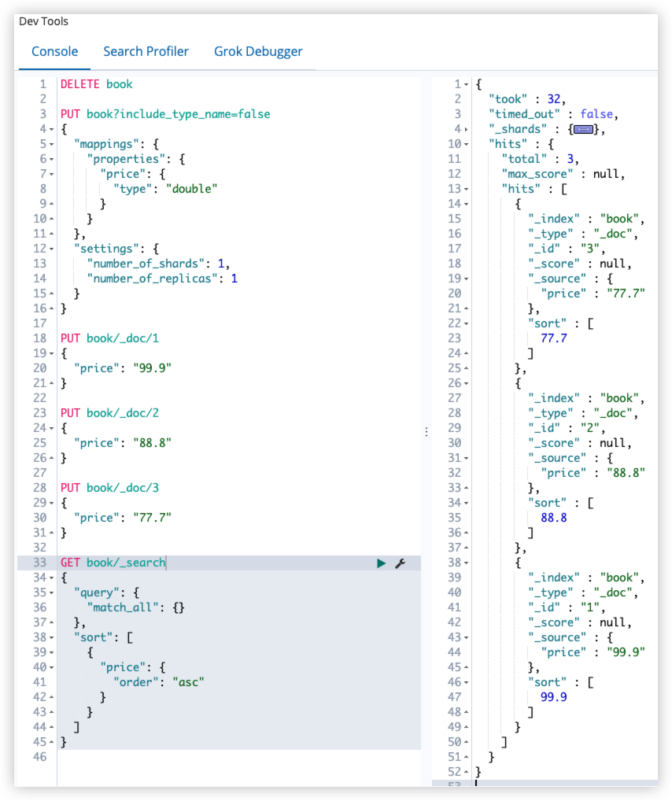Run the GET book/_search request
This screenshot has width=672, height=801.
pyautogui.click(x=381, y=563)
